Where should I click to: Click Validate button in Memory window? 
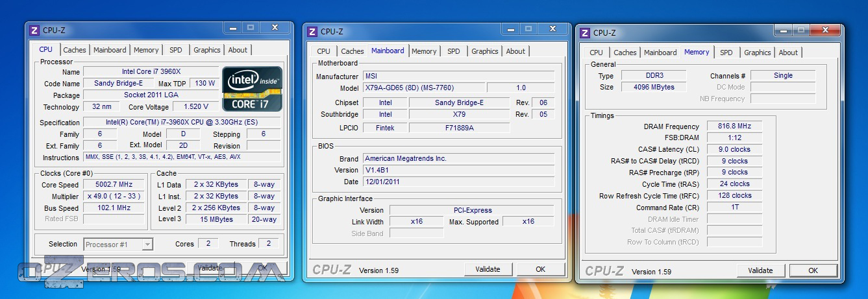coord(760,270)
